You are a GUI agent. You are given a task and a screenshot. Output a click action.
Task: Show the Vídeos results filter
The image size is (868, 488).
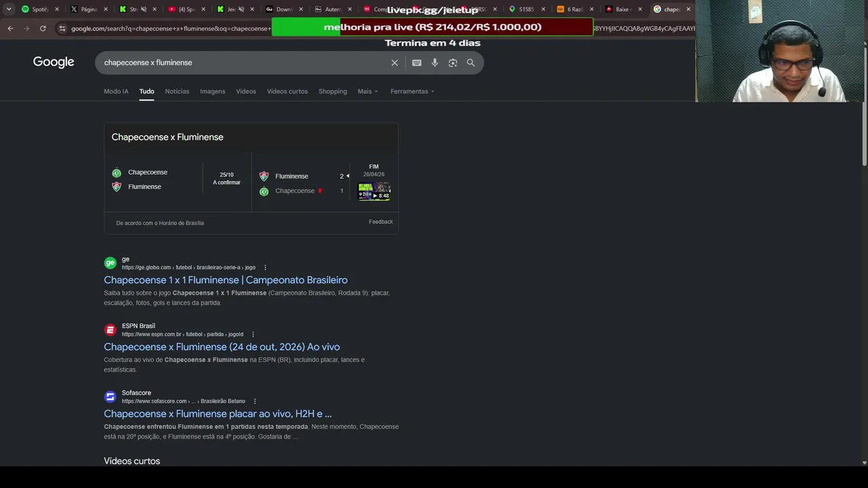tap(246, 91)
